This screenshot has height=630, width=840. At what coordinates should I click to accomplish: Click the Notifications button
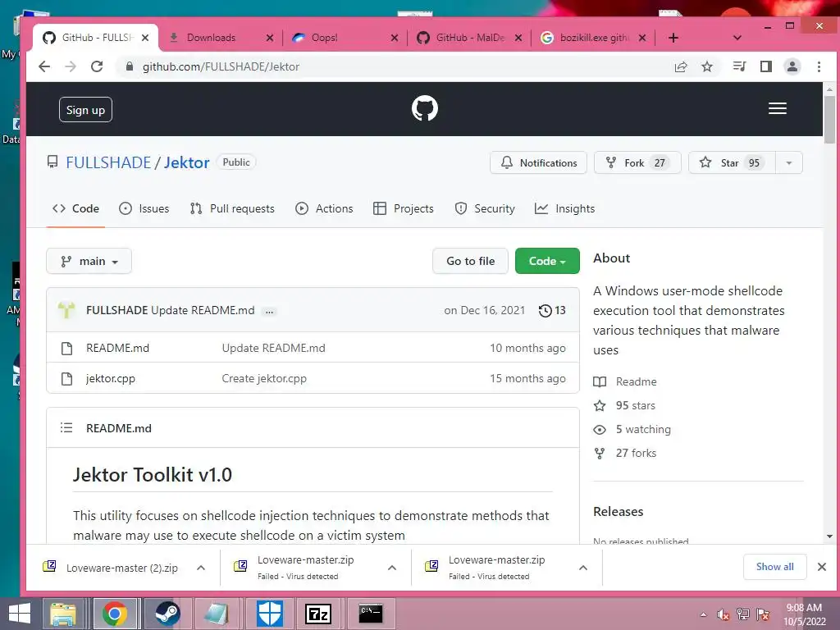pyautogui.click(x=538, y=163)
